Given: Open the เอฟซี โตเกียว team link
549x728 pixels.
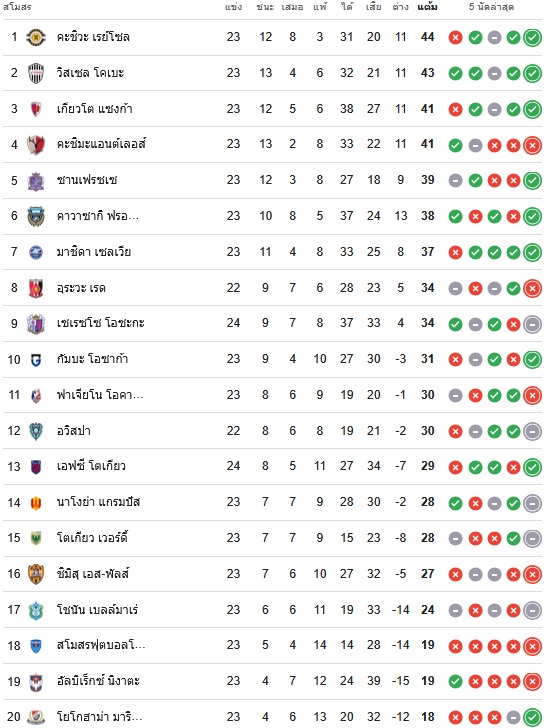Looking at the screenshot, I should click(91, 466).
